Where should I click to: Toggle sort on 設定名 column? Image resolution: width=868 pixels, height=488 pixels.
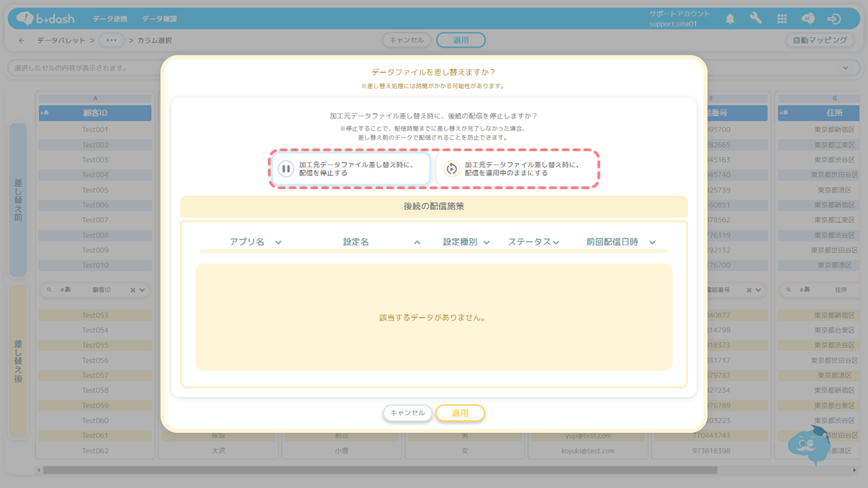(x=417, y=243)
